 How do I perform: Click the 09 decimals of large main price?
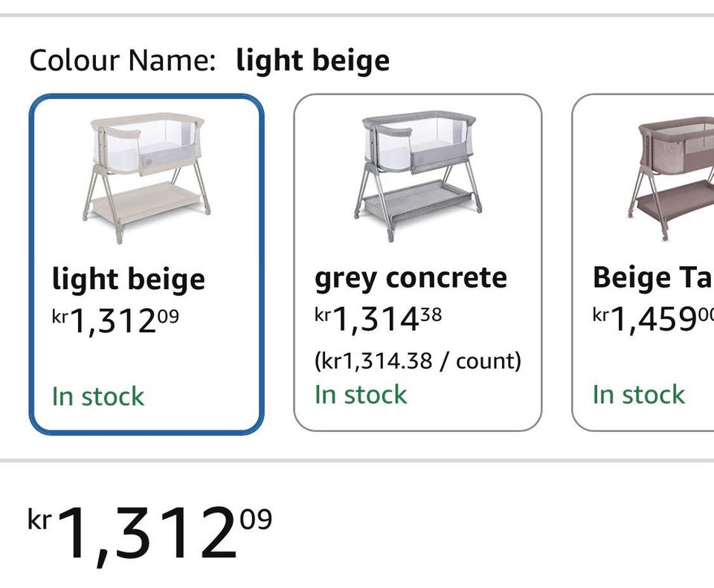pos(256,517)
